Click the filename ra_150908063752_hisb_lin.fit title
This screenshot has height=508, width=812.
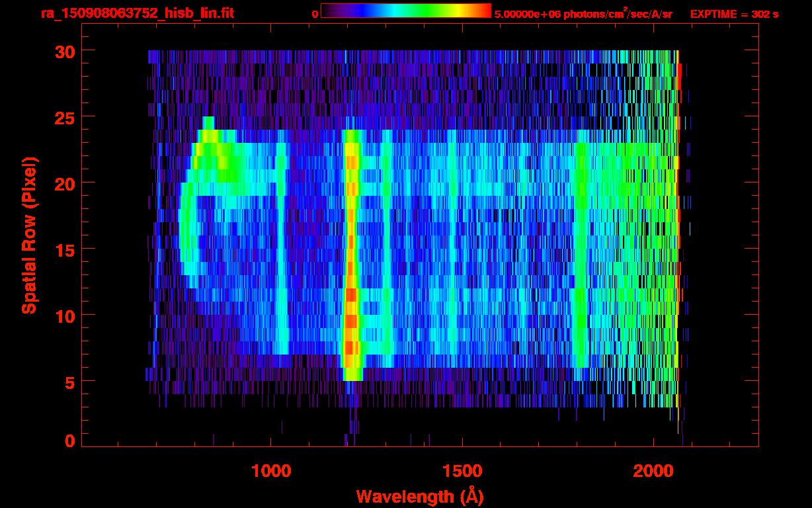tap(137, 13)
